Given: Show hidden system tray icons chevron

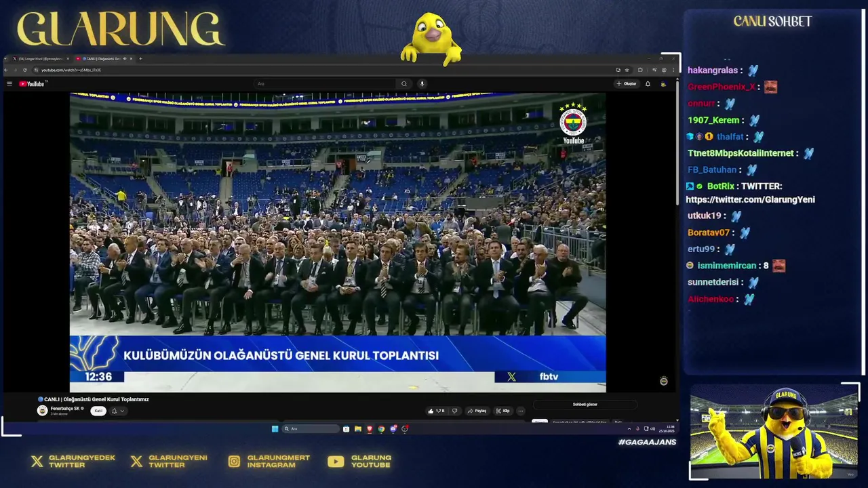Looking at the screenshot, I should [x=629, y=429].
